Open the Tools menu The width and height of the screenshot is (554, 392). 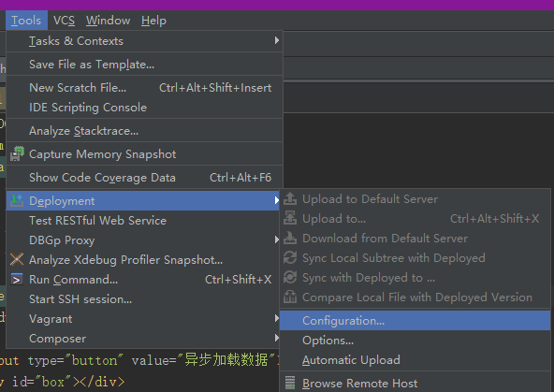26,21
